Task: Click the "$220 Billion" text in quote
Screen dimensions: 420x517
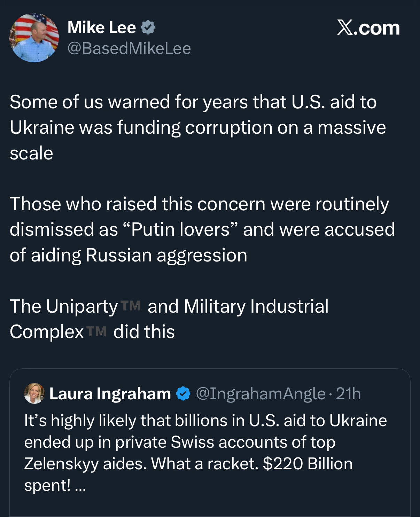Action: pos(308,464)
